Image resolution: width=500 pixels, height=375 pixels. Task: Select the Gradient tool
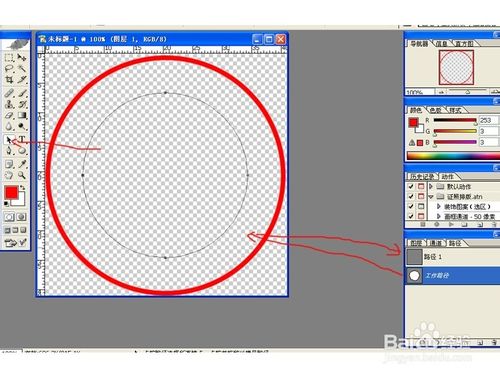(x=22, y=115)
